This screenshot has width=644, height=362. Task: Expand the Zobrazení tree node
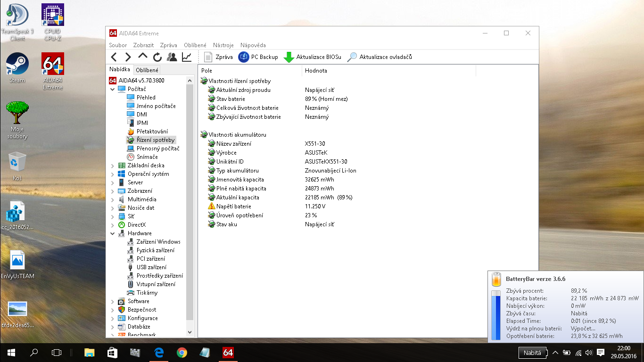(x=113, y=191)
